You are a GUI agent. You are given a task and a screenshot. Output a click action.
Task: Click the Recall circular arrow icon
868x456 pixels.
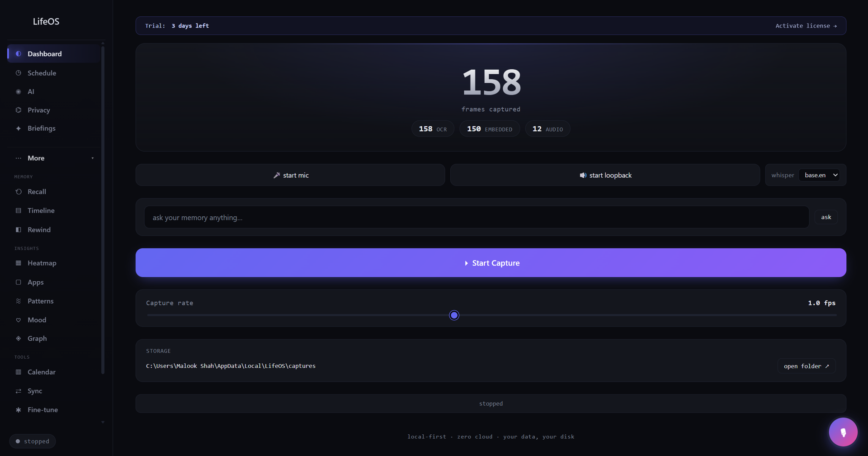click(19, 192)
